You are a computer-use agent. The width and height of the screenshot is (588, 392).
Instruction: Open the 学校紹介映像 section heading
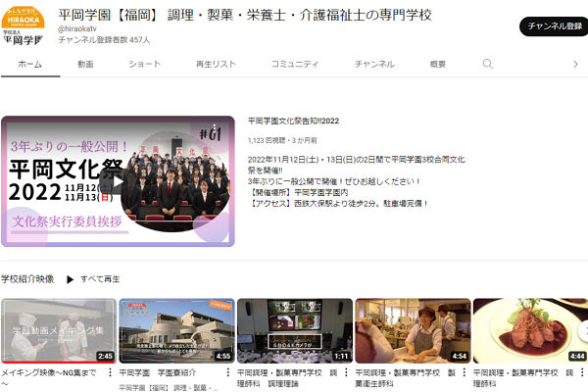27,279
